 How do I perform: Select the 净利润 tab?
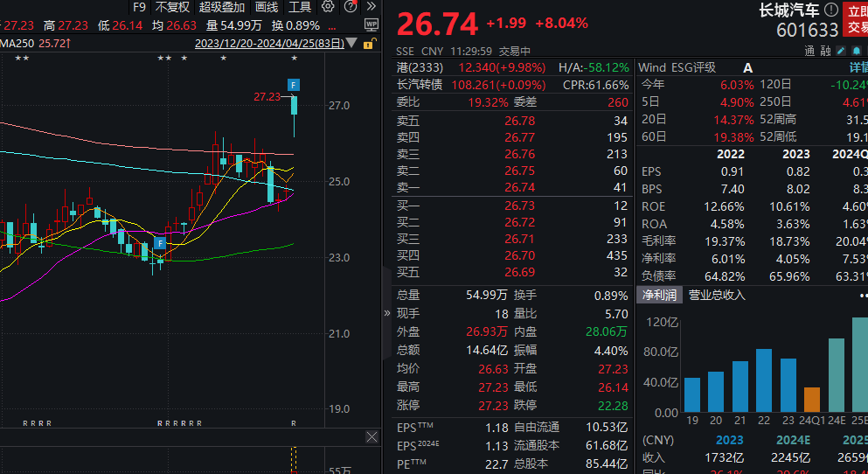[x=659, y=295]
